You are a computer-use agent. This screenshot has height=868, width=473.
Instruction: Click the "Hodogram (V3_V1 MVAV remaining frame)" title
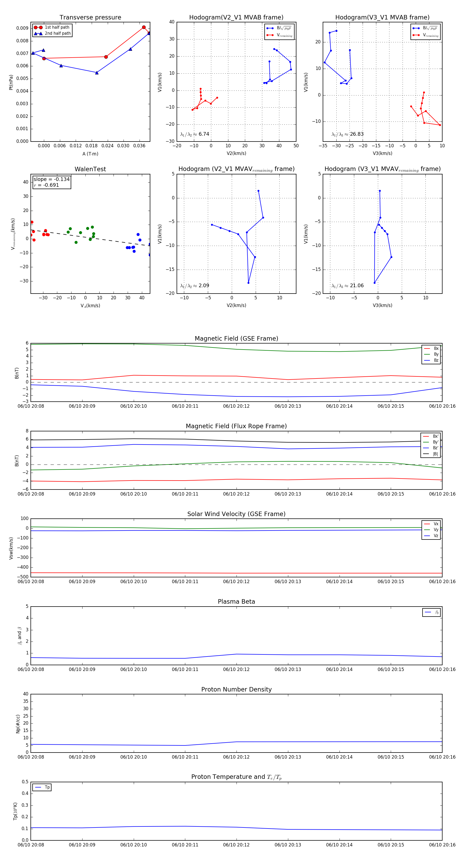tap(382, 169)
